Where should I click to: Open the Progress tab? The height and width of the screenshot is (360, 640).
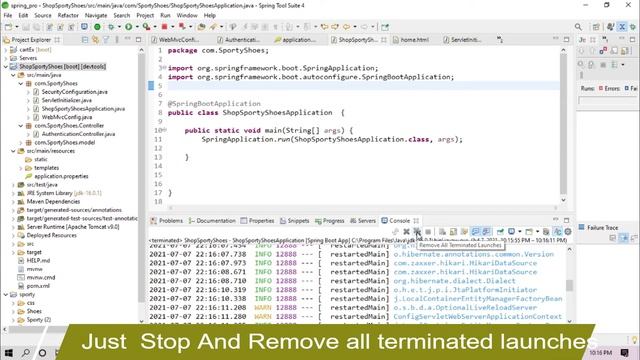(330, 221)
